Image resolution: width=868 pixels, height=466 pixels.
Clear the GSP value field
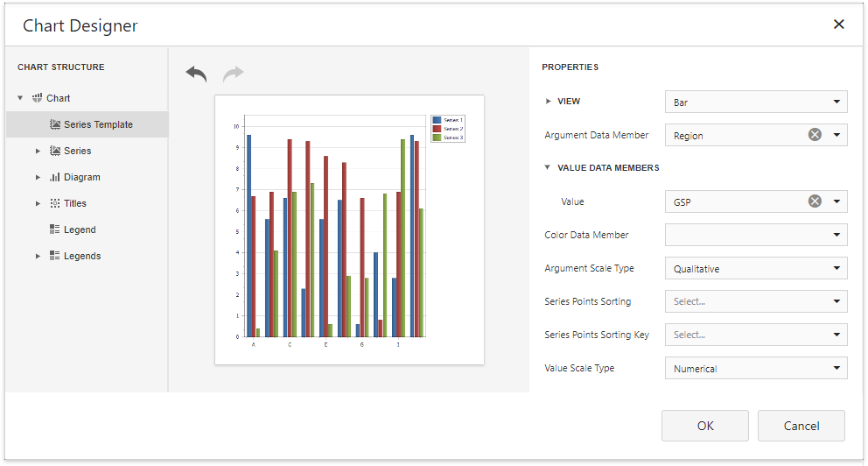coord(815,201)
